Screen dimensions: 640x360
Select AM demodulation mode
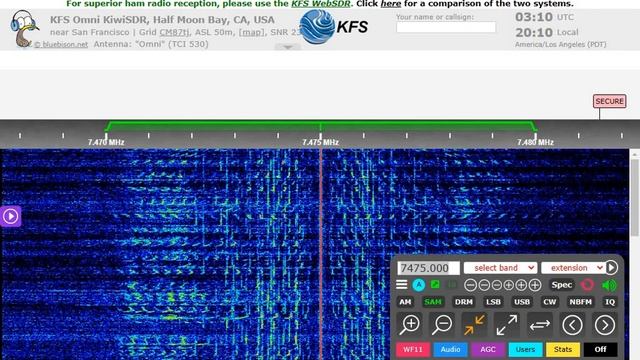point(405,302)
